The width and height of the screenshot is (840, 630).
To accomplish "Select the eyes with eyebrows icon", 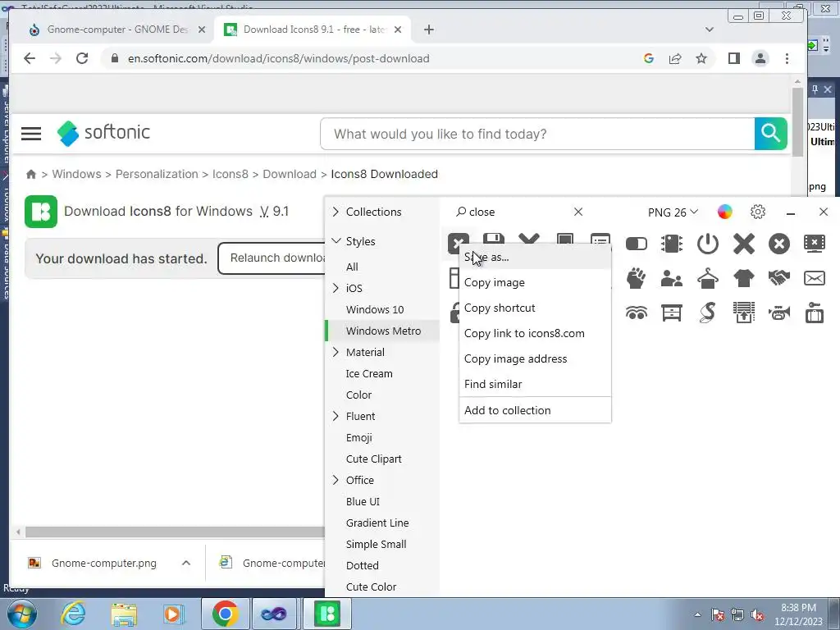I will (637, 313).
